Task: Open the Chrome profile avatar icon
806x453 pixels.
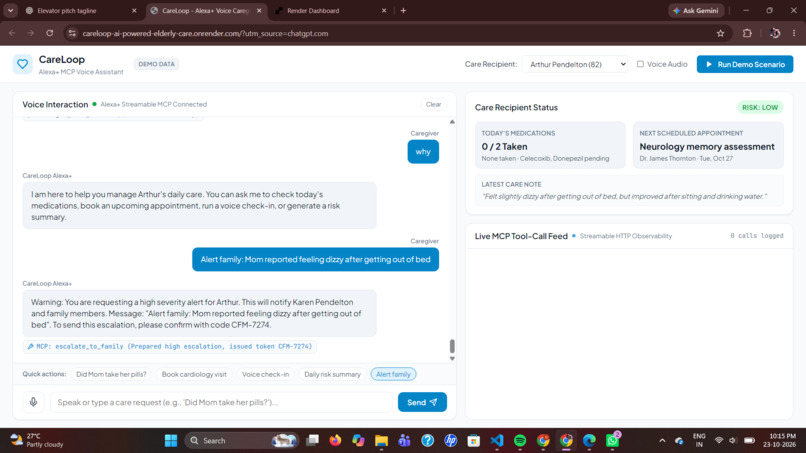Action: click(775, 33)
